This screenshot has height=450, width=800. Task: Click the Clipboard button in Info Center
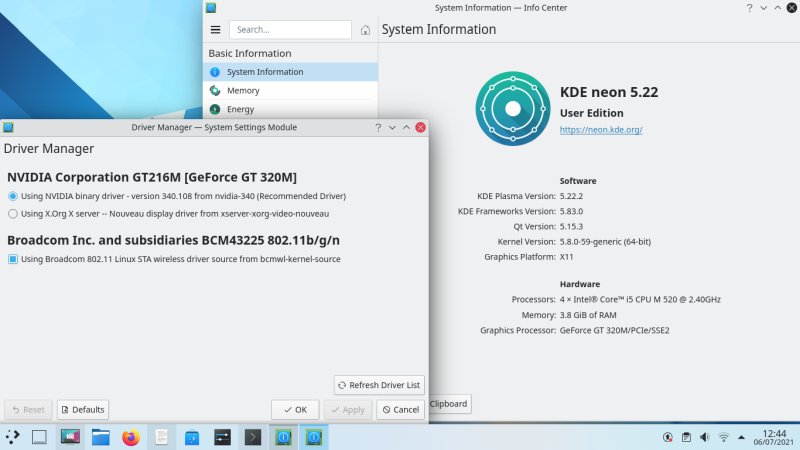pos(448,404)
